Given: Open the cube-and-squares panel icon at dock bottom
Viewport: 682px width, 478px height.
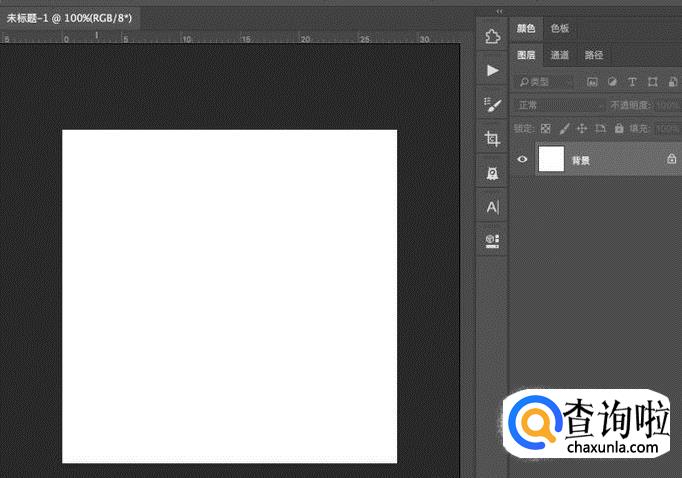Looking at the screenshot, I should (x=492, y=240).
